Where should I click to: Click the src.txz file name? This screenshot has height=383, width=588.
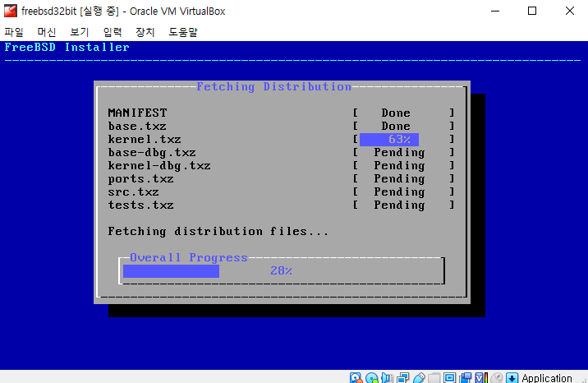point(134,192)
